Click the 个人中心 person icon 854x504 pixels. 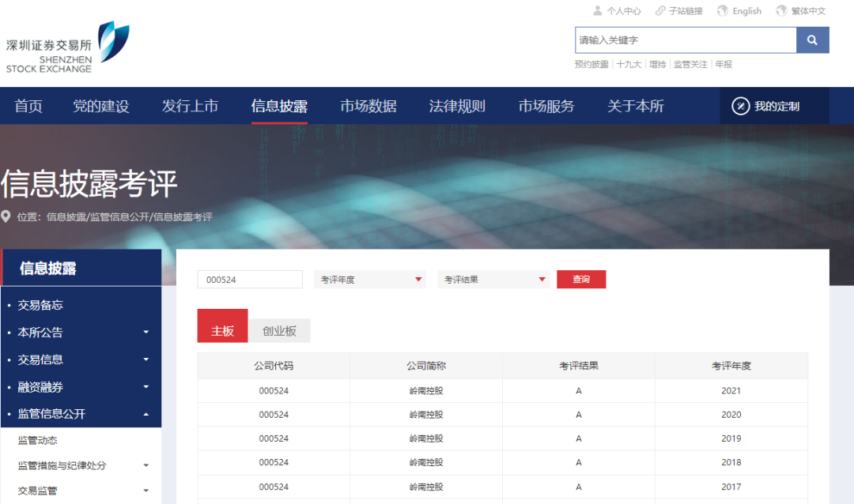[x=598, y=10]
